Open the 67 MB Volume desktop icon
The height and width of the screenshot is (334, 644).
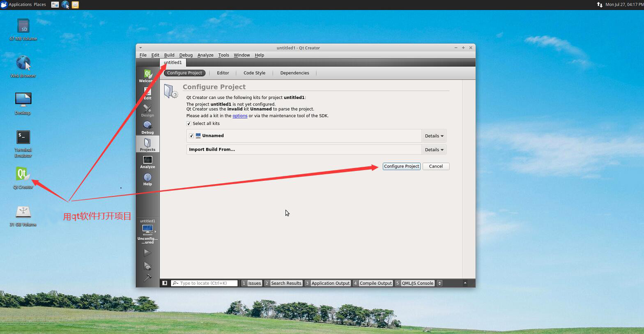[23, 30]
